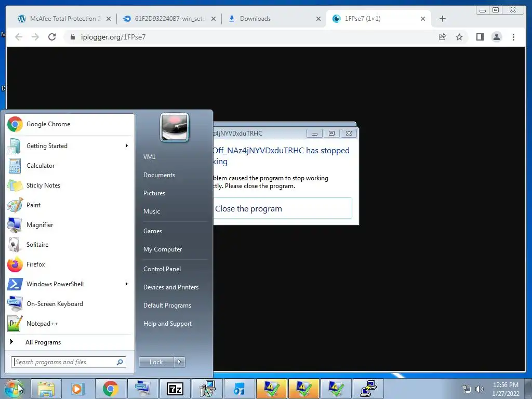
Task: Click network icon in system tray
Action: (x=467, y=389)
